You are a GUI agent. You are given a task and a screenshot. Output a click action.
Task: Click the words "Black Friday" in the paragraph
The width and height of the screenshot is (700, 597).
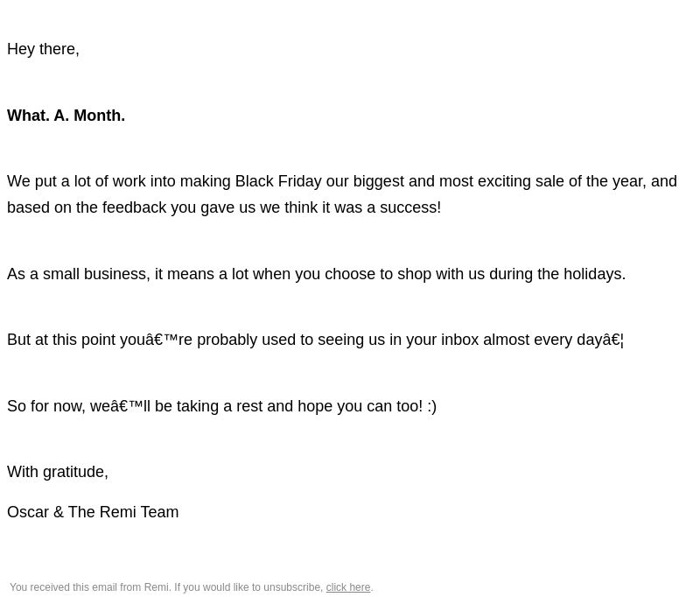tap(278, 181)
